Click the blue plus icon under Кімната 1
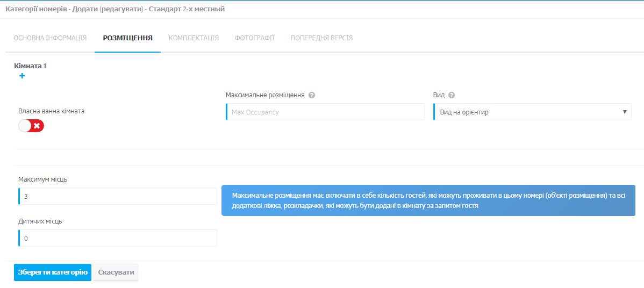This screenshot has height=288, width=644. pos(22,76)
